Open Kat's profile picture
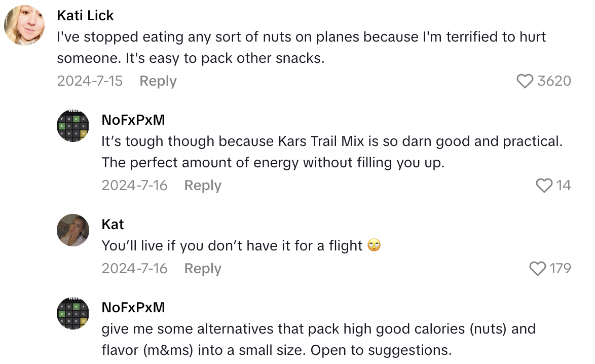Viewport: 595px width, 364px height. tap(72, 230)
